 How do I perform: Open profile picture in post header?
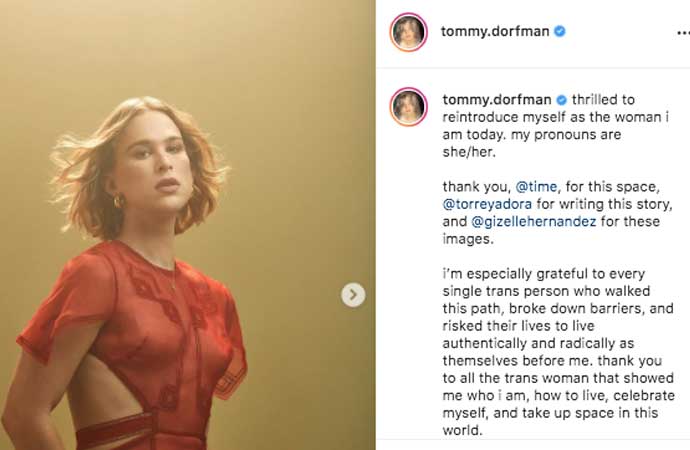[407, 31]
